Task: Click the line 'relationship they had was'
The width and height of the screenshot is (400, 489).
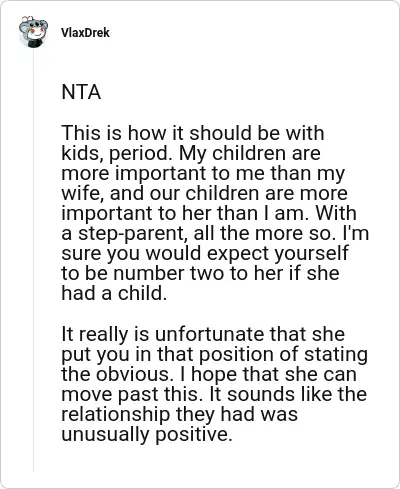Action: [x=179, y=414]
